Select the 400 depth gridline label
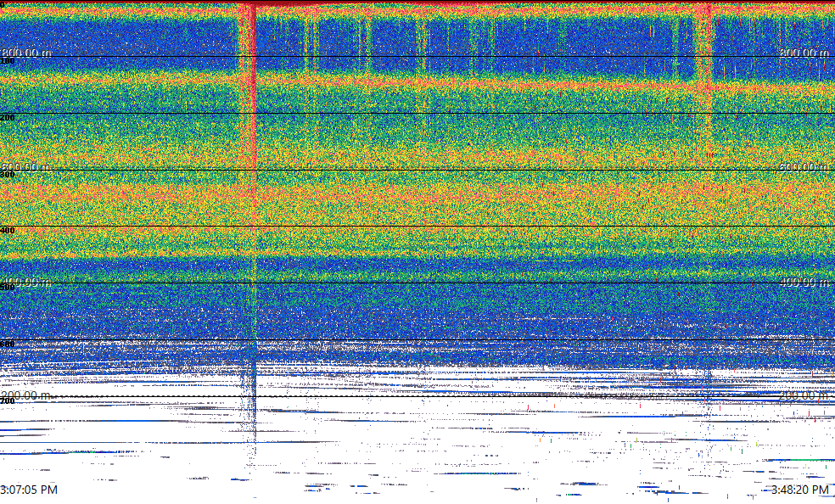The width and height of the screenshot is (835, 504). click(8, 231)
